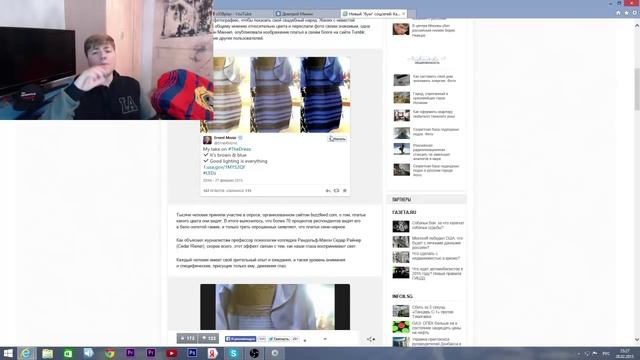Open the INFOX.SG partner heading
The width and height of the screenshot is (640, 360).
coord(402,296)
